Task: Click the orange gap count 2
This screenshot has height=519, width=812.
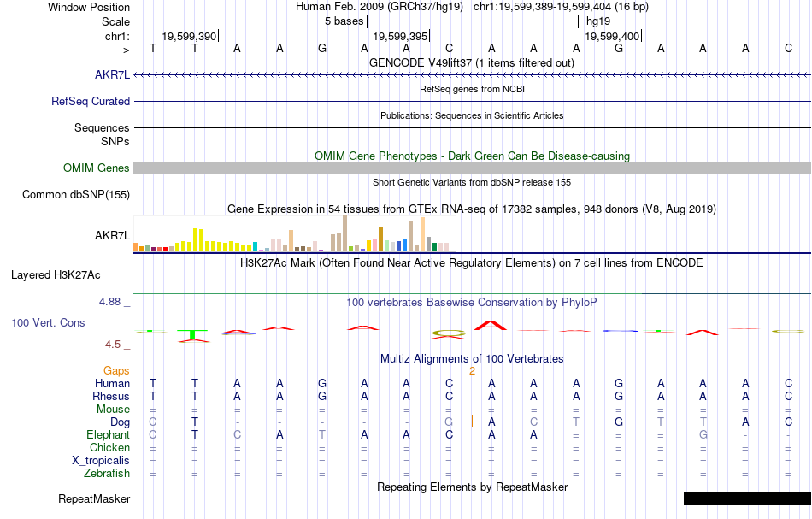Action: [x=472, y=371]
